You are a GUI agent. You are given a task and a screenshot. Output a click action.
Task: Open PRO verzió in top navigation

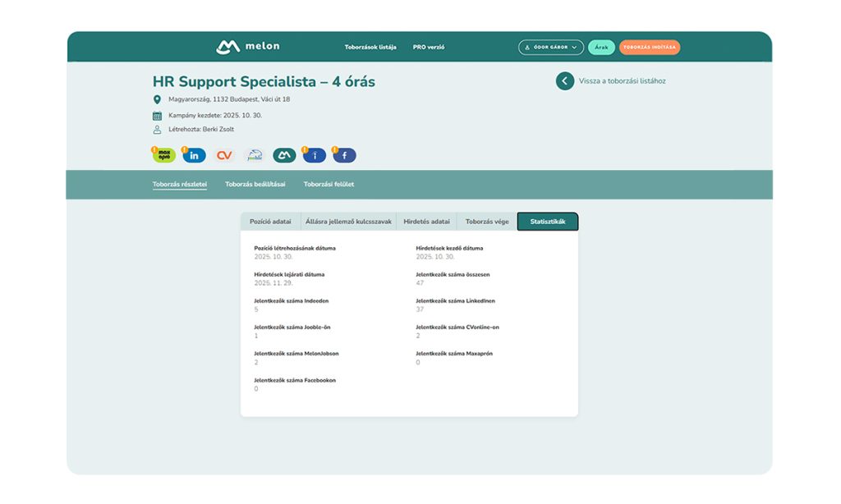429,48
